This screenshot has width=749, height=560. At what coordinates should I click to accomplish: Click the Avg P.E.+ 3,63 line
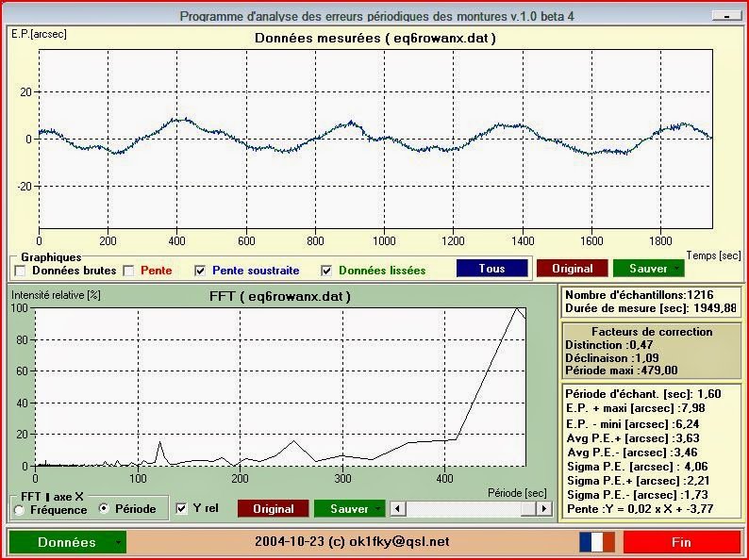[633, 438]
